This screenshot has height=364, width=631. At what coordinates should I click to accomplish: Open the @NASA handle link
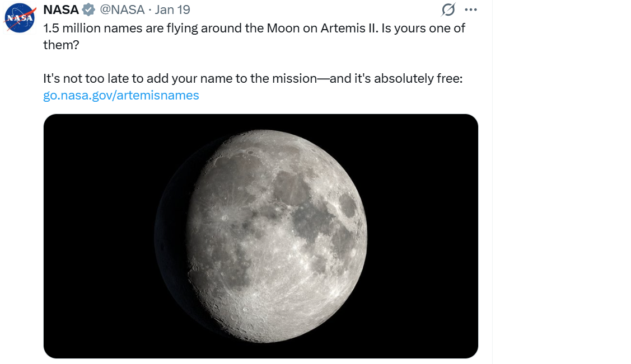(x=122, y=10)
